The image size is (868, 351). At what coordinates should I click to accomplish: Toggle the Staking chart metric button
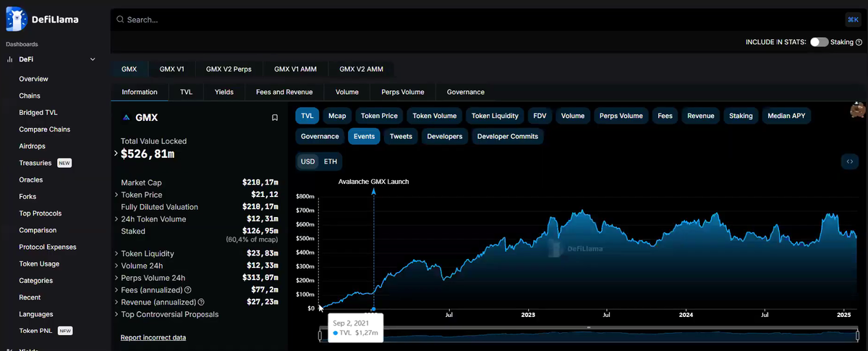pos(741,116)
